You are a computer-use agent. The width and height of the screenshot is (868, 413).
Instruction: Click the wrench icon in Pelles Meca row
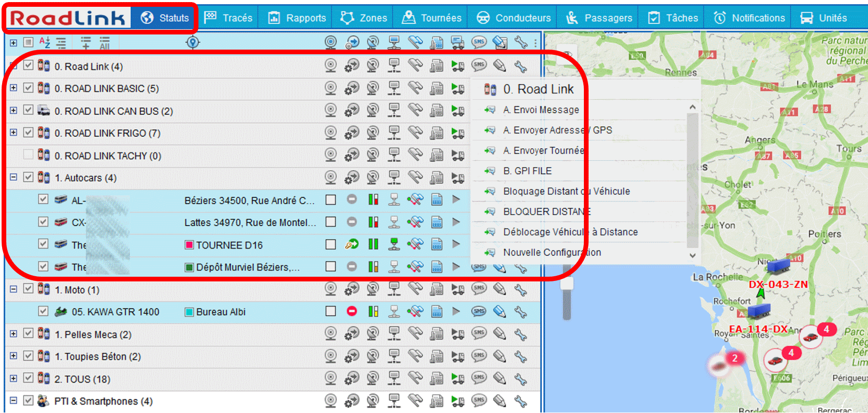coord(521,334)
